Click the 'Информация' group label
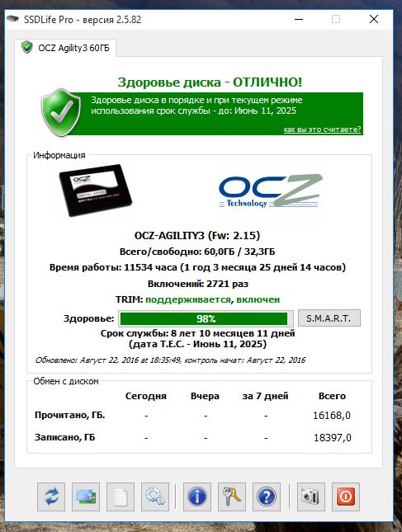The width and height of the screenshot is (402, 532). [x=59, y=155]
